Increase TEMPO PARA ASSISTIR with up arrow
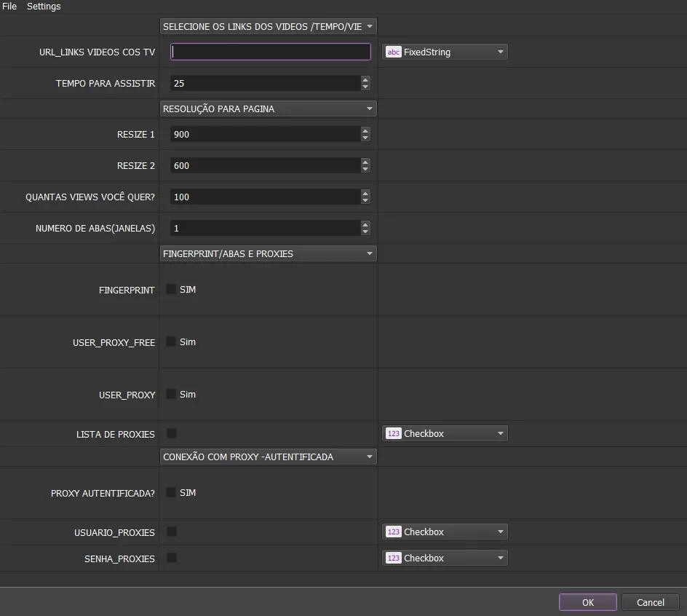This screenshot has height=616, width=687. pos(365,79)
